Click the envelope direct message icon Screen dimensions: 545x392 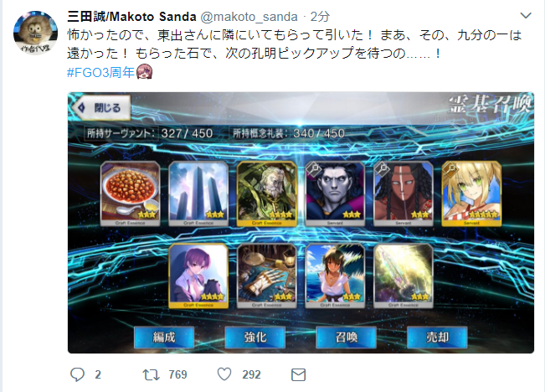pos(298,374)
